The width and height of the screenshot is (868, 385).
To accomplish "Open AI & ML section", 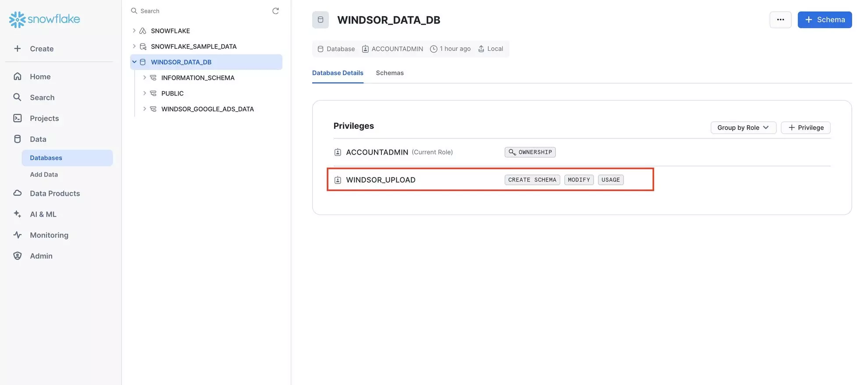I will click(43, 214).
